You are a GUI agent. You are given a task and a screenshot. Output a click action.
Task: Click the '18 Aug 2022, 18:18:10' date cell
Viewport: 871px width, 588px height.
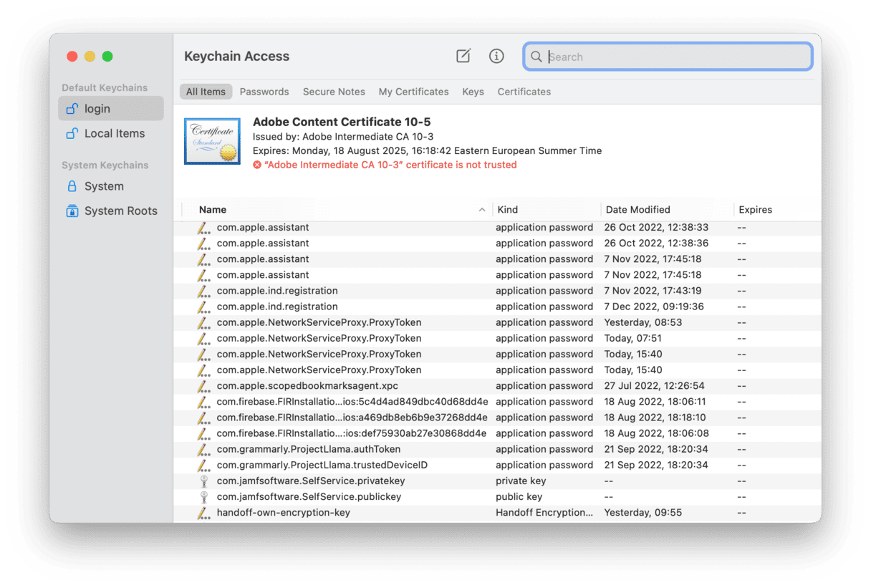click(x=655, y=418)
